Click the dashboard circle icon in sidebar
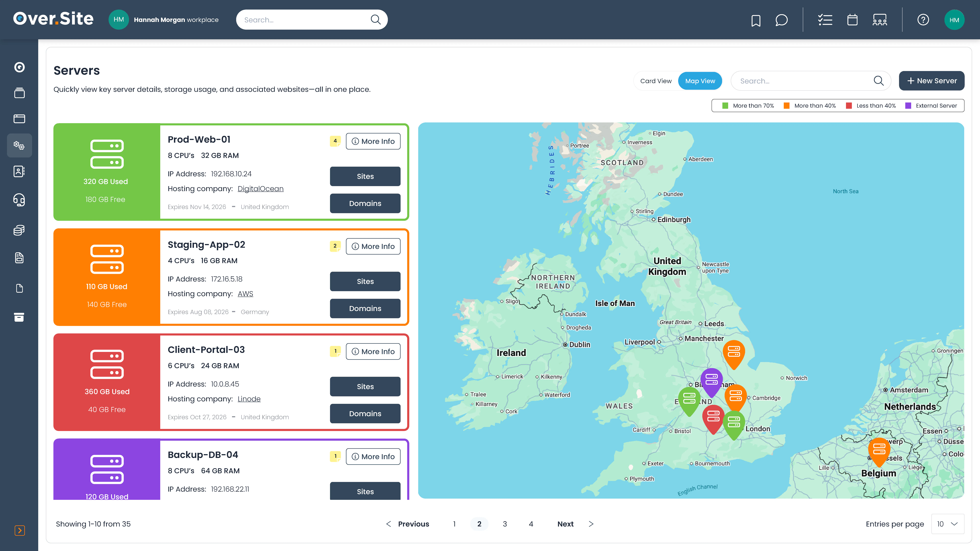Screen dimensions: 980x551 (x=19, y=67)
